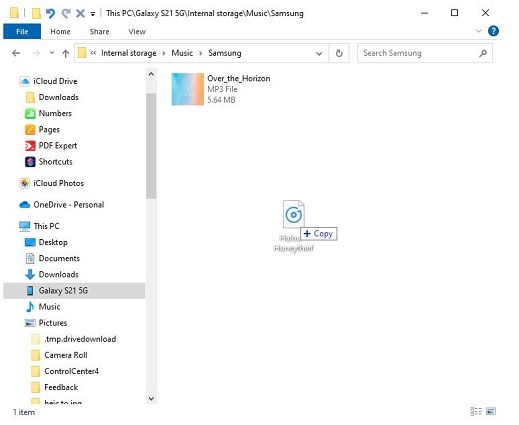Open Downloads under This PC
This screenshot has height=425, width=519.
point(58,274)
